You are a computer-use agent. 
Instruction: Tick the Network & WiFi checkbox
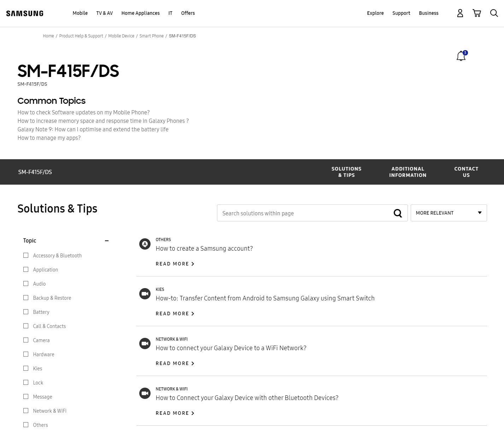click(x=26, y=411)
